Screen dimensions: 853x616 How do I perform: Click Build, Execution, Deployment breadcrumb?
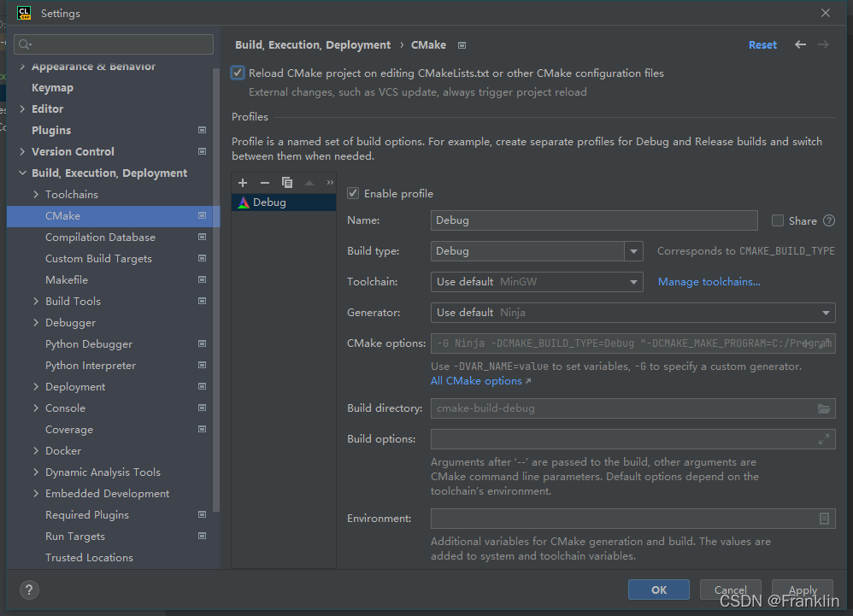(313, 45)
